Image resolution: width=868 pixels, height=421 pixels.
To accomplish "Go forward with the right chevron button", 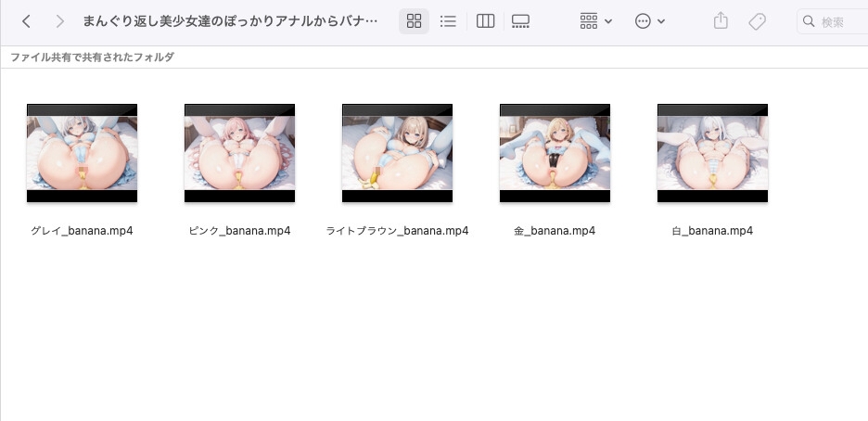I will pos(59,21).
